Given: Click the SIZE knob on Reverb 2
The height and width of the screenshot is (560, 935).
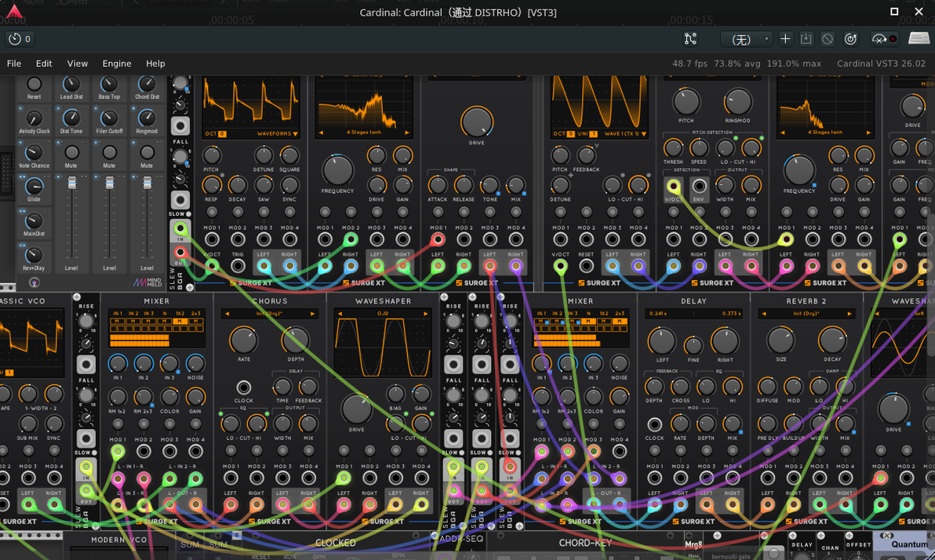Looking at the screenshot, I should tap(780, 340).
